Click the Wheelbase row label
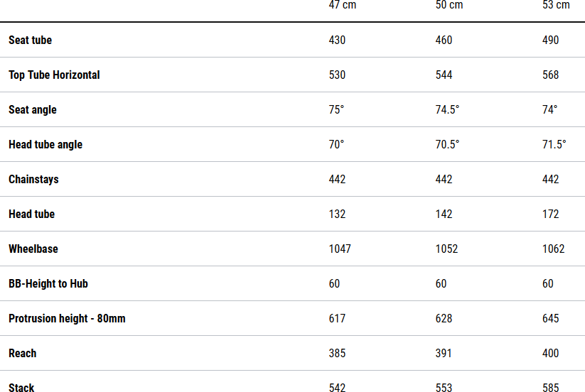The image size is (585, 392). [33, 249]
